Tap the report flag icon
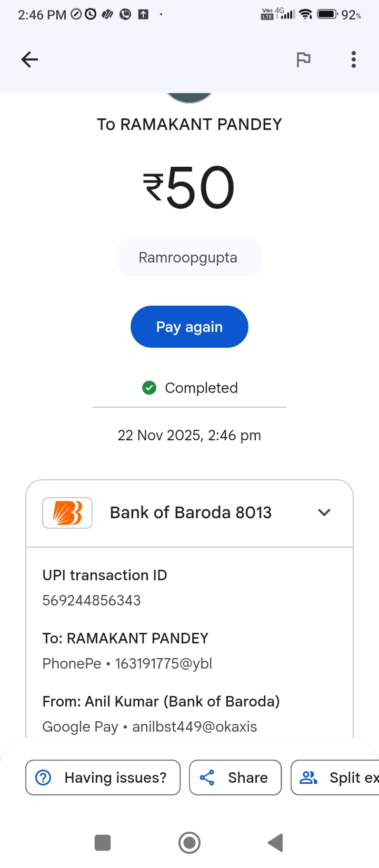379x868 pixels. coord(303,60)
